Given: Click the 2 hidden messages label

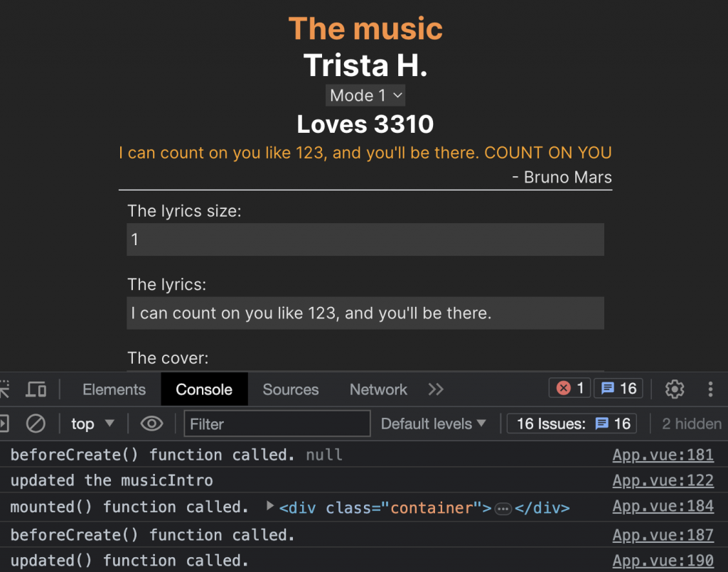Looking at the screenshot, I should click(692, 423).
